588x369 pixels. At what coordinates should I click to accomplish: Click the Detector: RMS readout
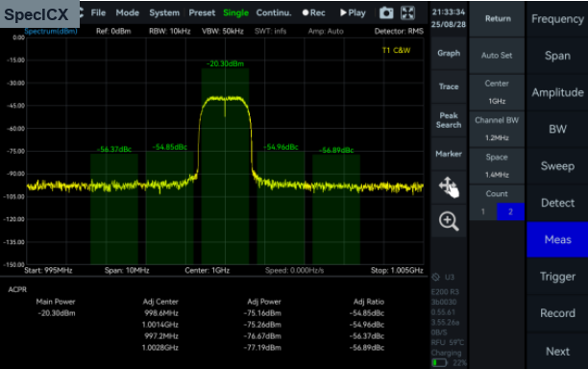point(399,31)
